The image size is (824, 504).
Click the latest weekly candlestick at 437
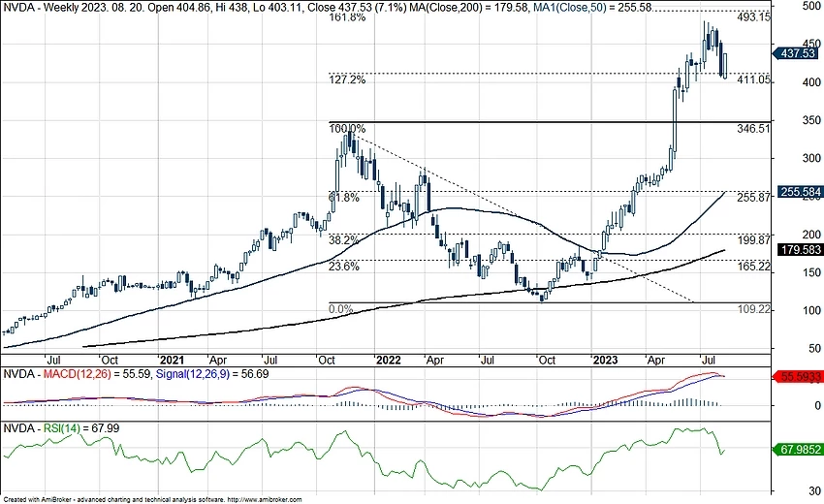725,66
